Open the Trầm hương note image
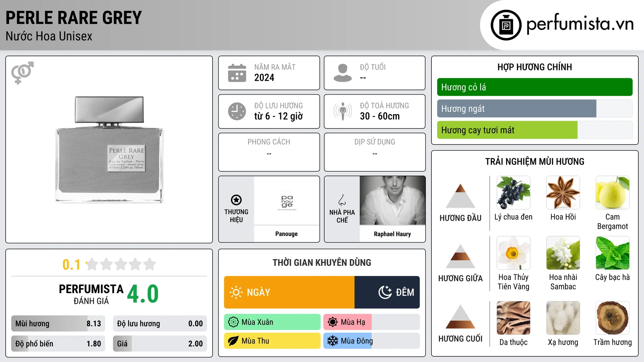Viewport: 644px width, 362px height. click(613, 318)
